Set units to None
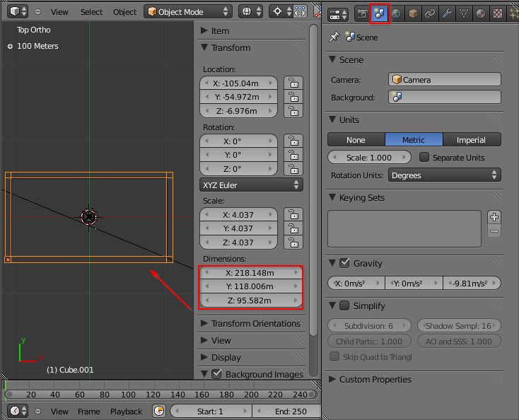This screenshot has width=519, height=420. point(356,139)
